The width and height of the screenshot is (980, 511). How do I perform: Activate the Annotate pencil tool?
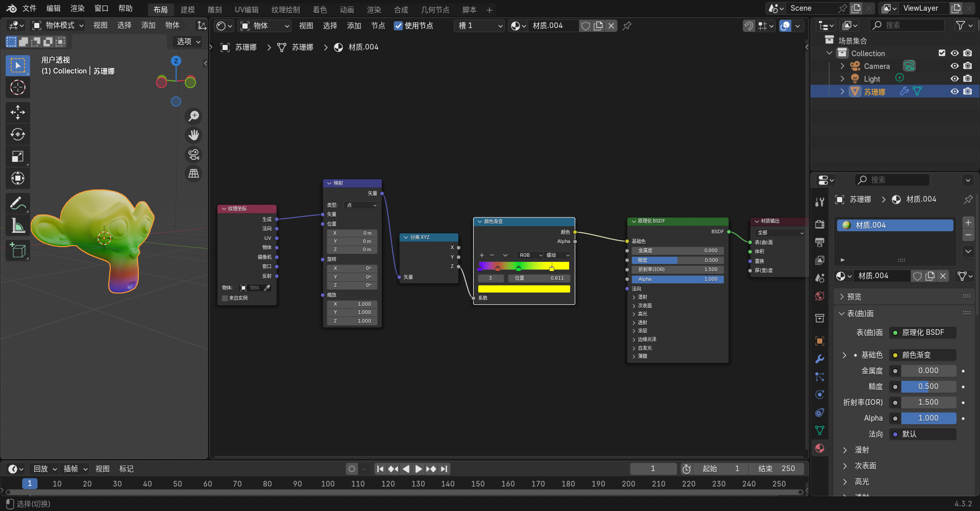tap(18, 203)
